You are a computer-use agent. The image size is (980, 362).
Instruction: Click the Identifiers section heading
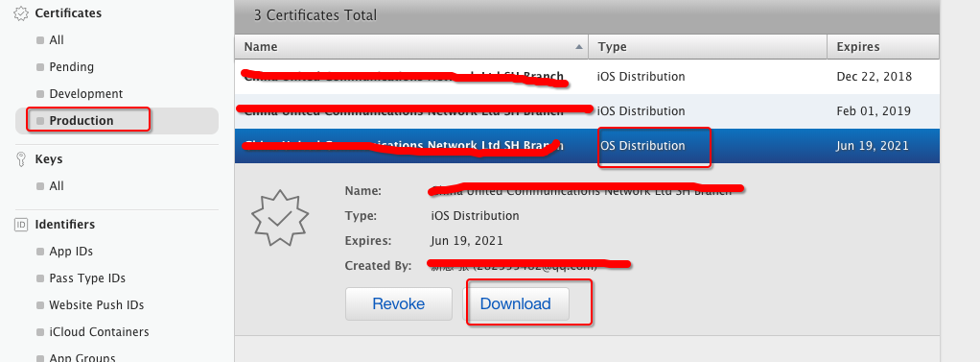(x=65, y=225)
